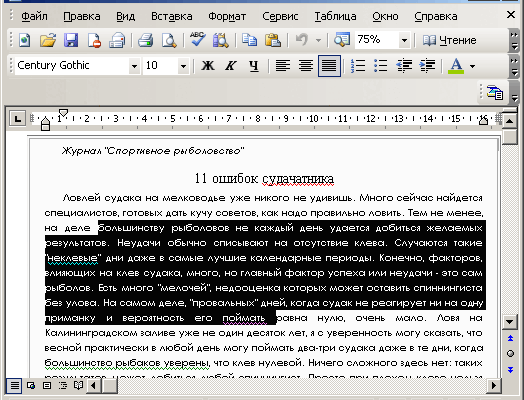Open print preview with the magnifier page icon
This screenshot has height=400, width=524.
169,40
